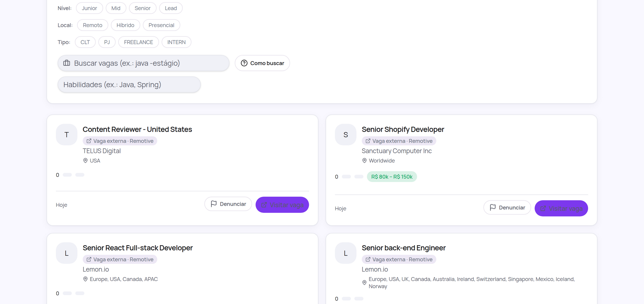Open the Senior React Full-stack Developer title
Viewport: 644px width, 304px height.
(x=138, y=248)
